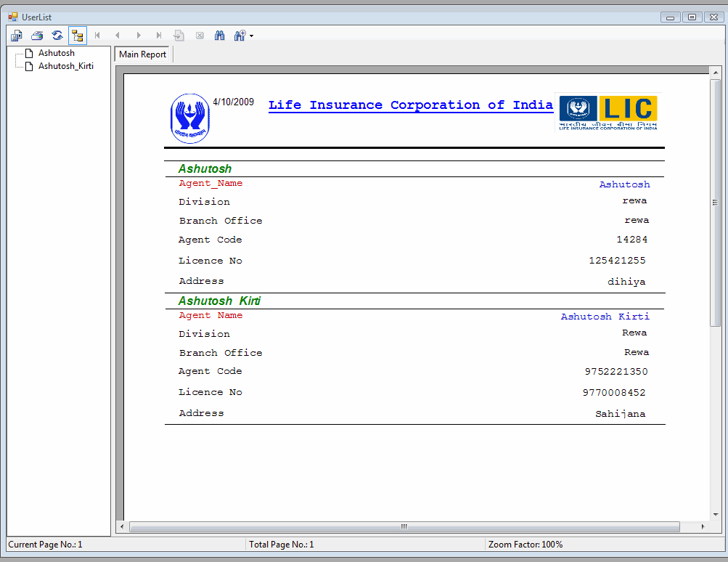Open the zoom level dropdown arrow
The height and width of the screenshot is (562, 728).
pos(252,35)
